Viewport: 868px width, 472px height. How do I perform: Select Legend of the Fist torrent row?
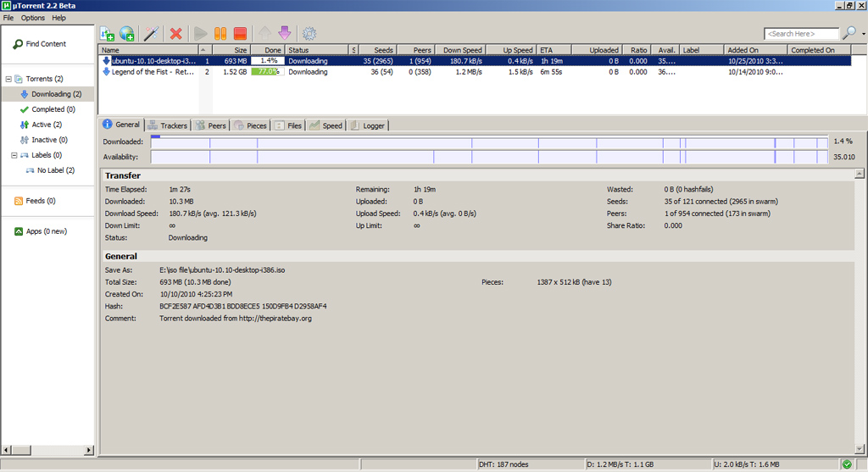tap(475, 72)
